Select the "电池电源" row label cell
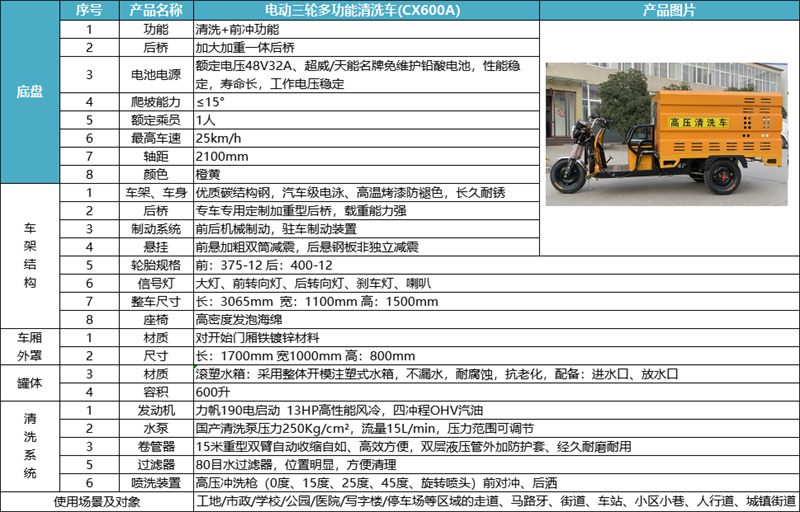800x512 pixels. pos(156,74)
